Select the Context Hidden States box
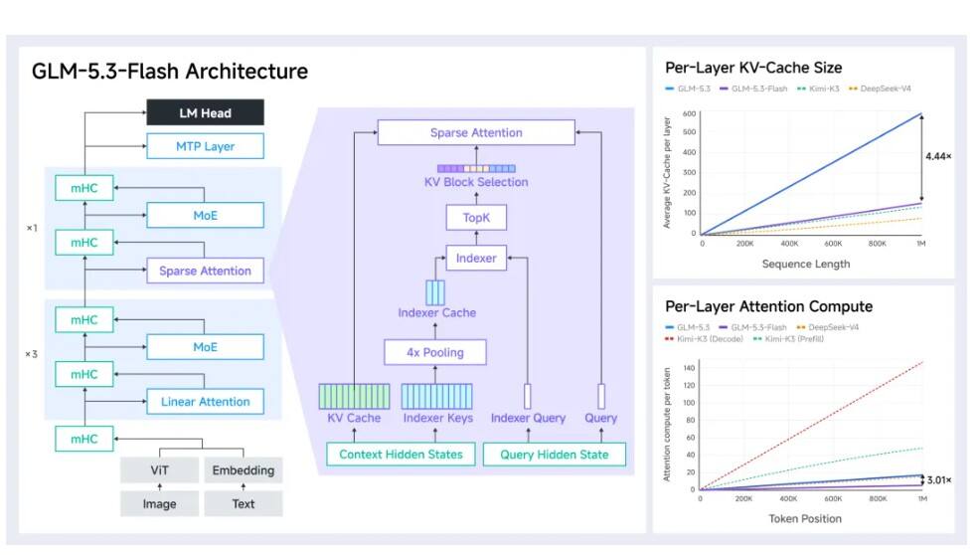Screen dimensions: 980x555 (401, 455)
